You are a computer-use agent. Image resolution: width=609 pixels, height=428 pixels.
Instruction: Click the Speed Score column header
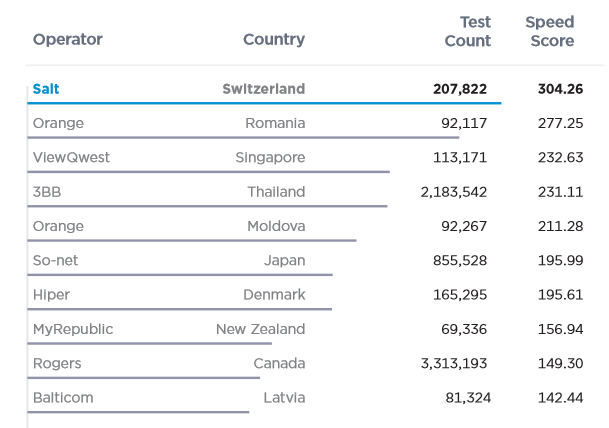coord(550,31)
